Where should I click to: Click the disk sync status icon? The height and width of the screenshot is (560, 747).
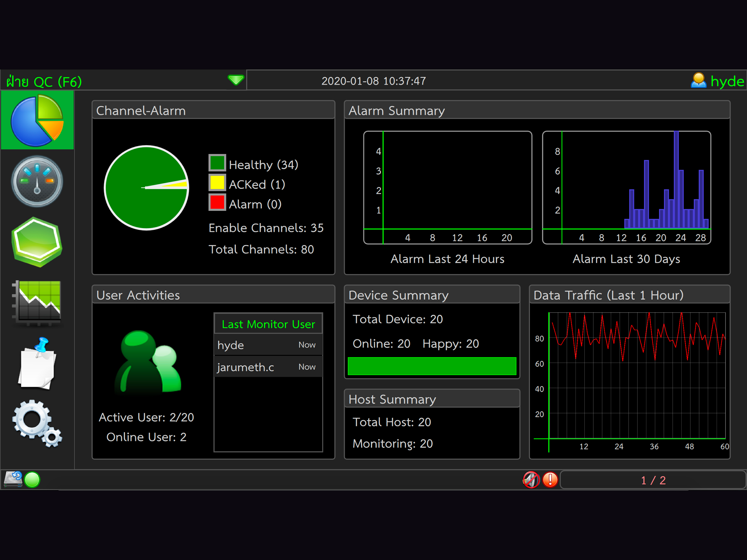point(13,479)
